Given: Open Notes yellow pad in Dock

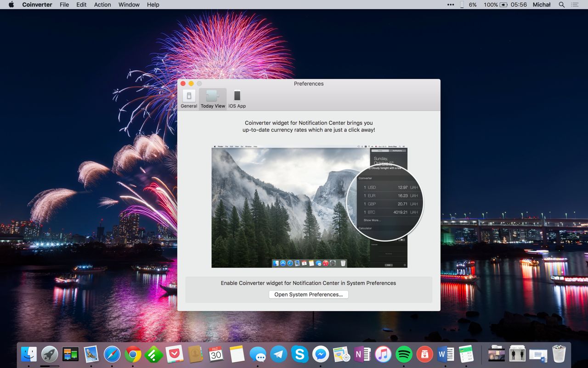Looking at the screenshot, I should [x=237, y=354].
